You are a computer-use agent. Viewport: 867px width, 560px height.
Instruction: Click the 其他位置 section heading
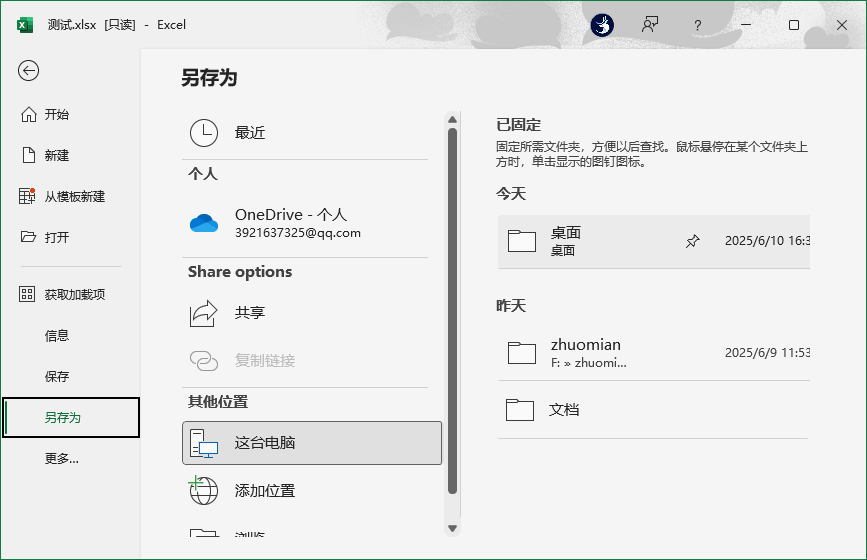218,401
